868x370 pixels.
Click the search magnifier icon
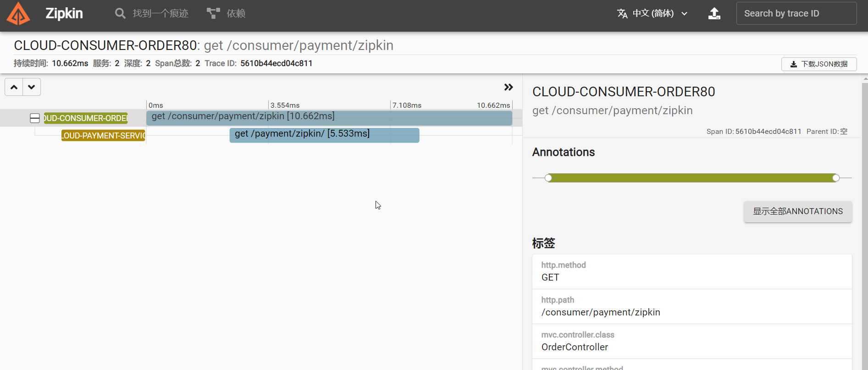(120, 13)
